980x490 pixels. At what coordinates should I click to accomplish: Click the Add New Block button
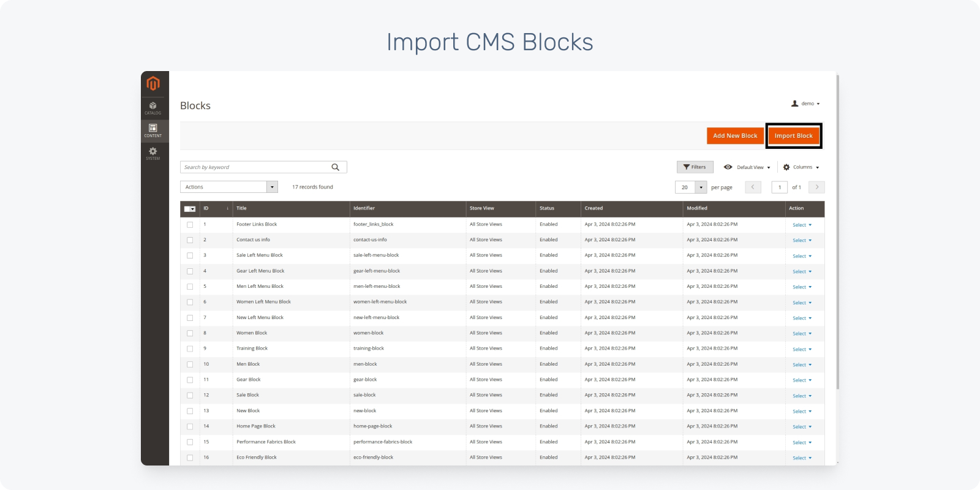735,136
